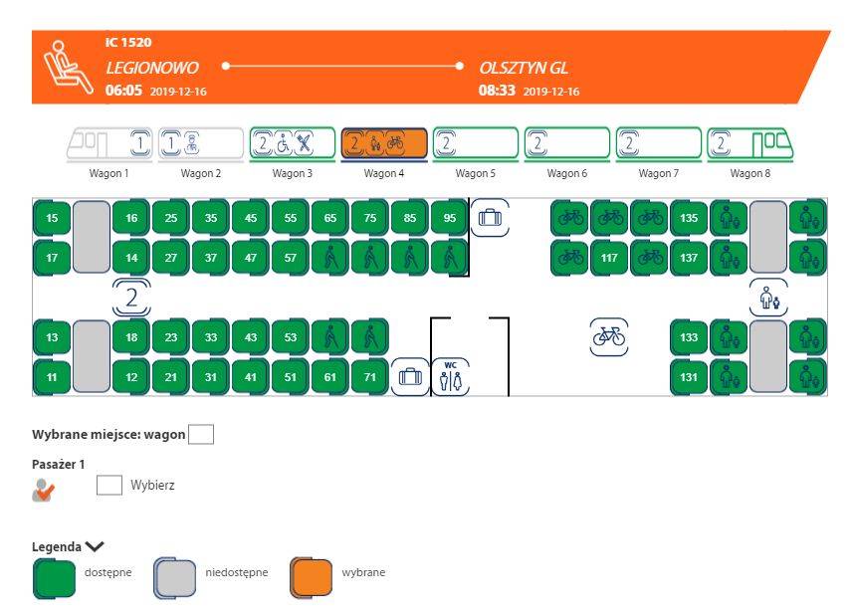Select the Wagon 3 accessible dining car
853x616 pixels.
click(292, 144)
